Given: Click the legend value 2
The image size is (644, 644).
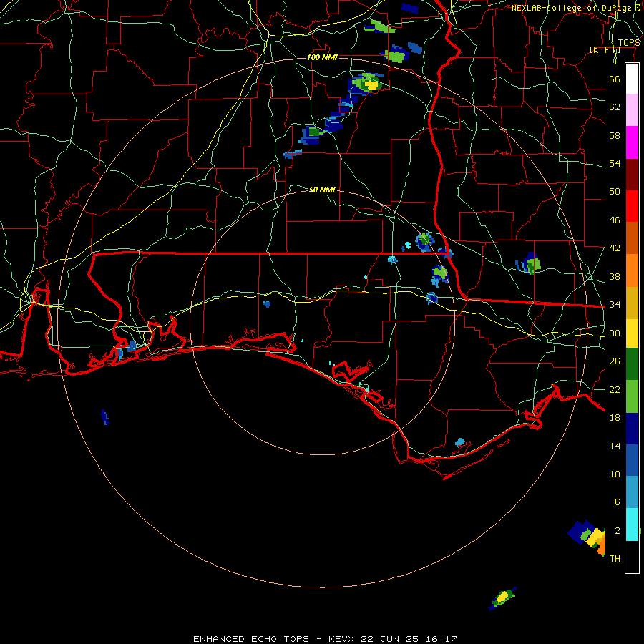Looking at the screenshot, I should [x=617, y=531].
